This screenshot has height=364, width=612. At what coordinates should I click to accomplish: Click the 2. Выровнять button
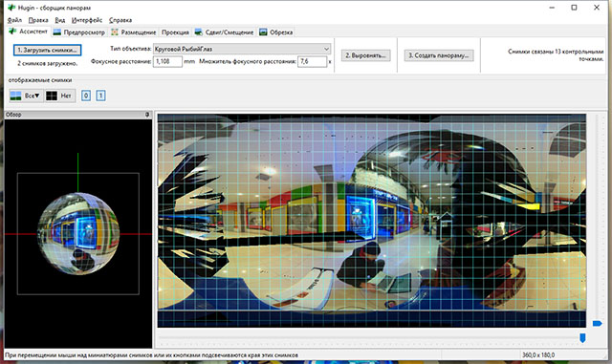(x=365, y=55)
